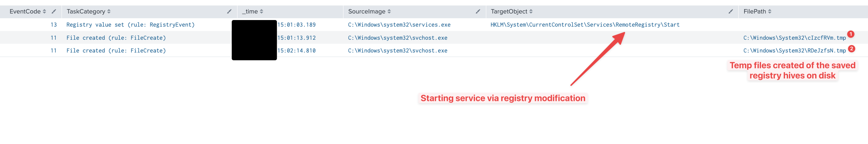This screenshot has height=144, width=868.
Task: Sort by TaskCategory using its sort arrows
Action: point(109,11)
